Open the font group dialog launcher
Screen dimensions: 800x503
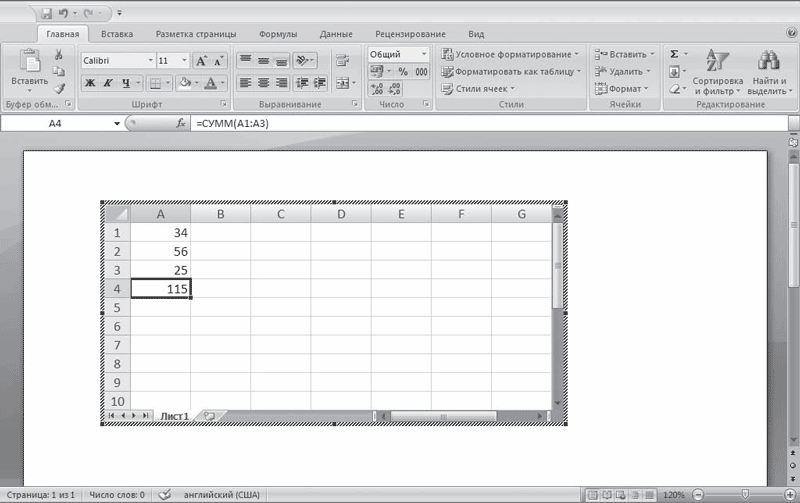tap(223, 104)
